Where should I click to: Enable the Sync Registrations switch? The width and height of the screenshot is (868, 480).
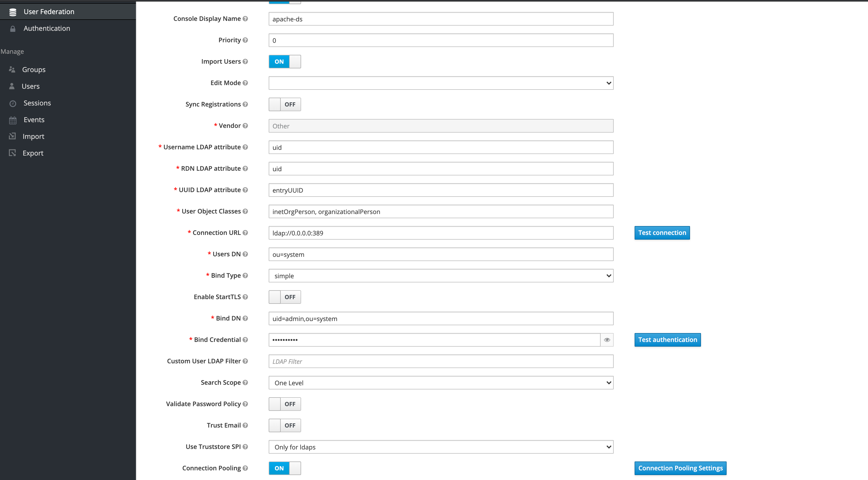pos(285,104)
